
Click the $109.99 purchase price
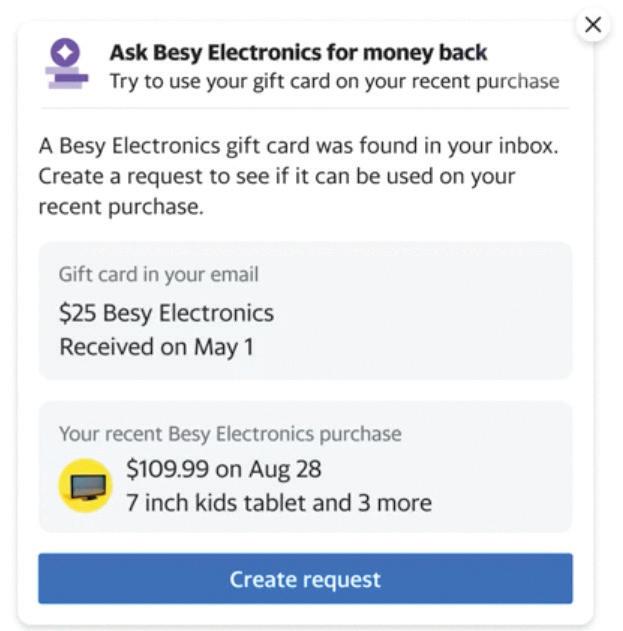click(163, 468)
